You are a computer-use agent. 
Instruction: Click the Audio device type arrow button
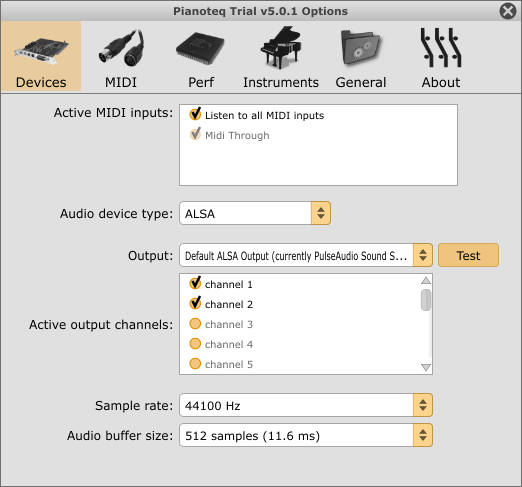(x=321, y=213)
